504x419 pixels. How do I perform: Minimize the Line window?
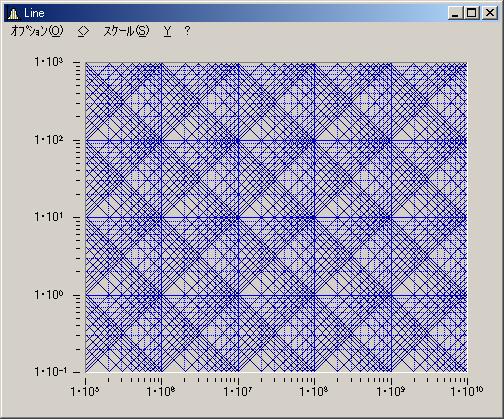pos(455,13)
